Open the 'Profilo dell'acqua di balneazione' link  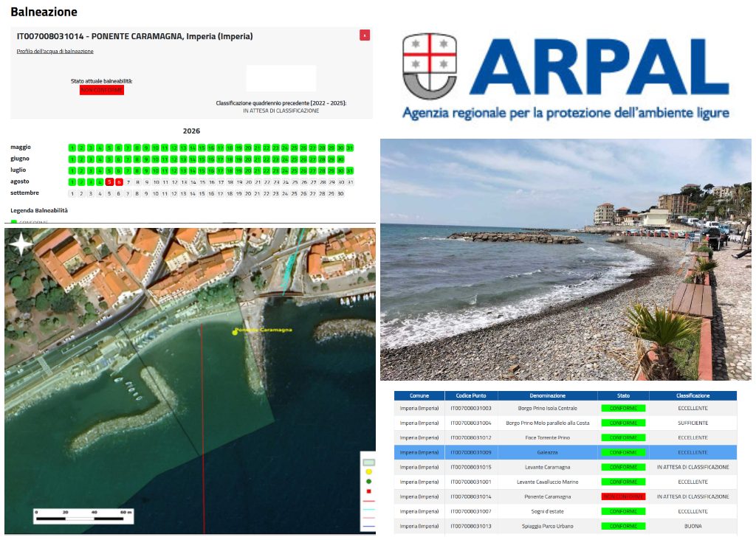pyautogui.click(x=55, y=51)
